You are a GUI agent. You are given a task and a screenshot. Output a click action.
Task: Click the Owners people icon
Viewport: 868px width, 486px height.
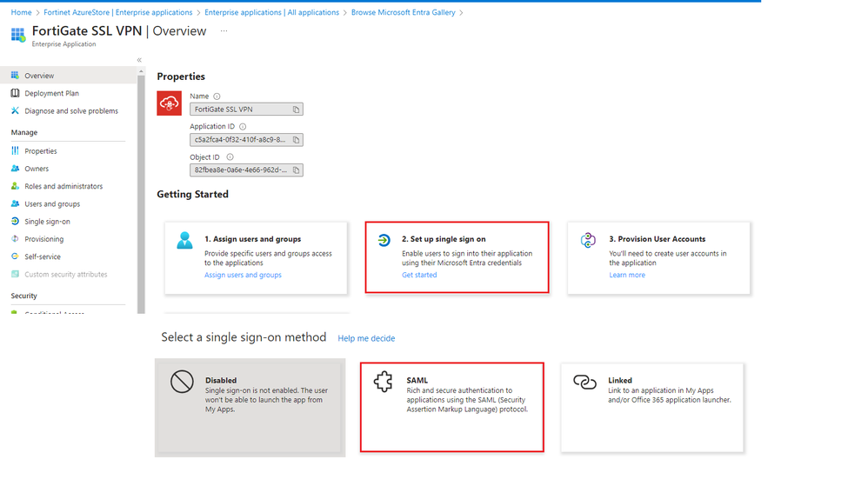click(15, 169)
